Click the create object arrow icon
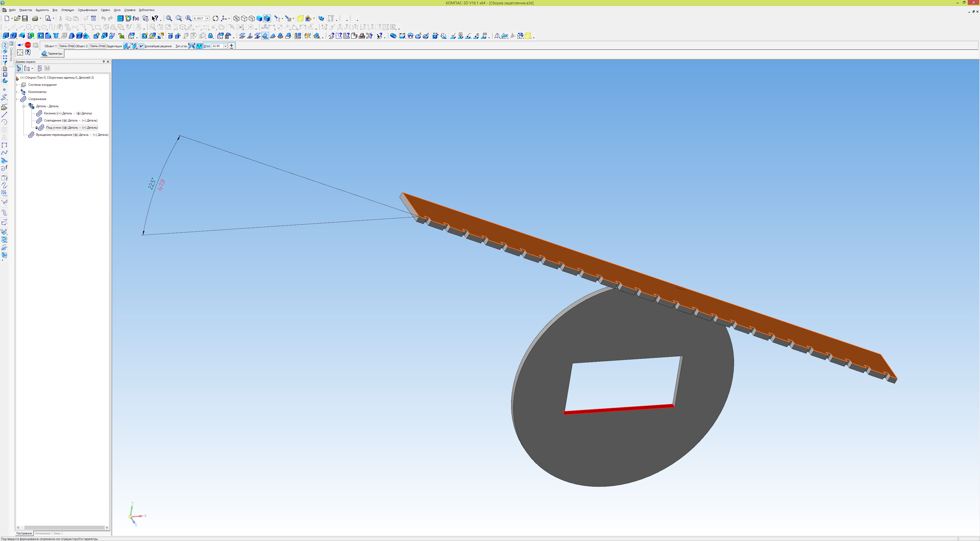 tap(20, 45)
